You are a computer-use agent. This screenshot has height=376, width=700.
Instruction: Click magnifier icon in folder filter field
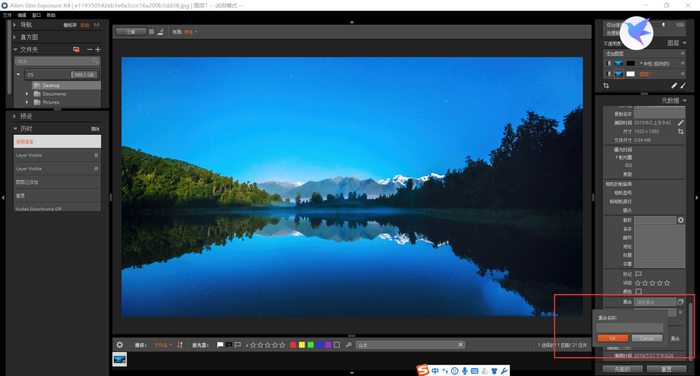click(x=95, y=61)
